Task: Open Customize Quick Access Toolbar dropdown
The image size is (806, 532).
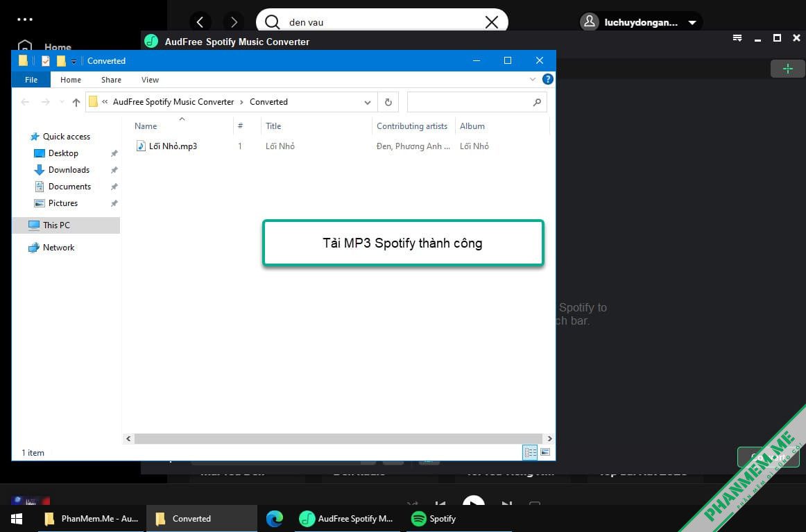Action: point(74,61)
